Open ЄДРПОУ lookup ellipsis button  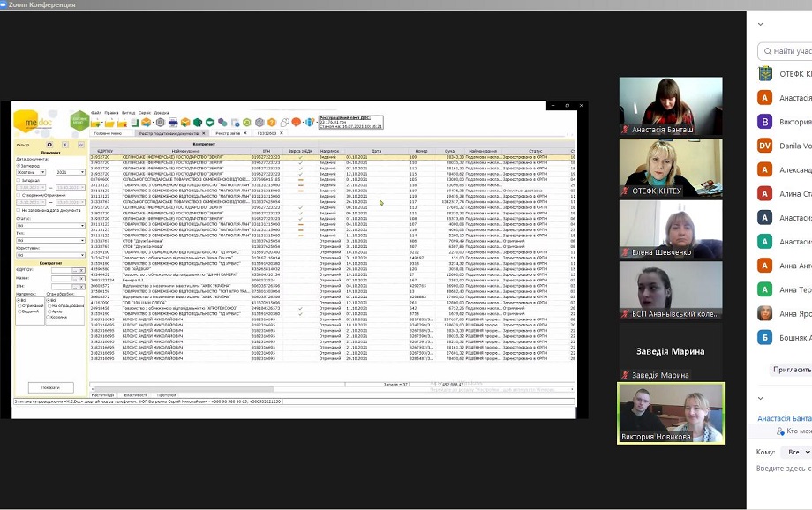click(x=74, y=270)
